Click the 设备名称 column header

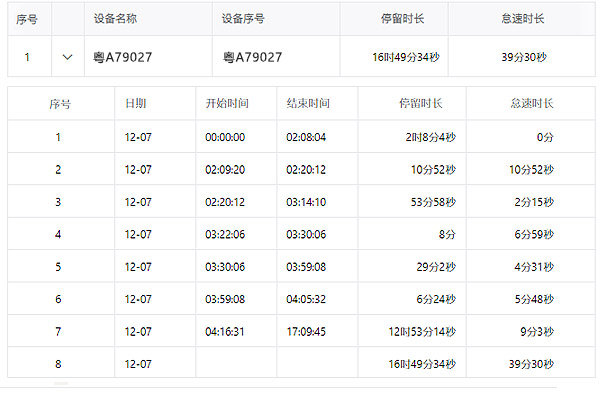coord(116,19)
